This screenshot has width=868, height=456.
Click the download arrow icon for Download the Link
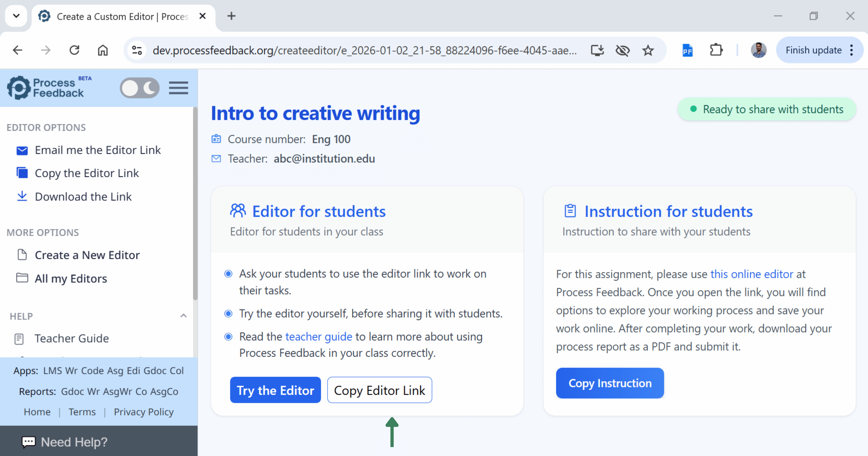[x=22, y=196]
